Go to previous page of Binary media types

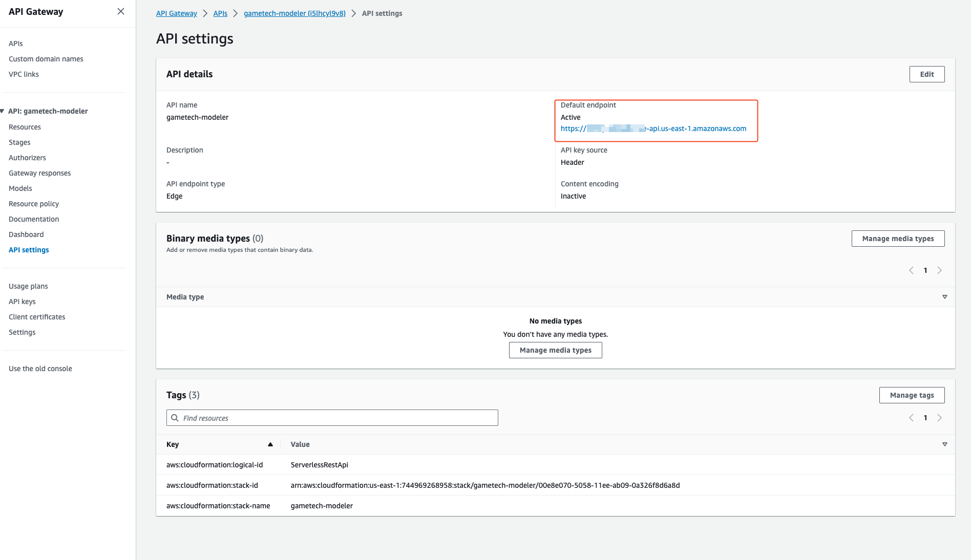[911, 270]
